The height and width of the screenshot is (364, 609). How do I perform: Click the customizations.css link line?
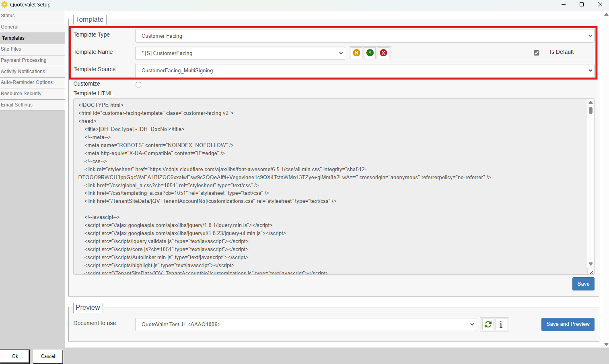[210, 201]
